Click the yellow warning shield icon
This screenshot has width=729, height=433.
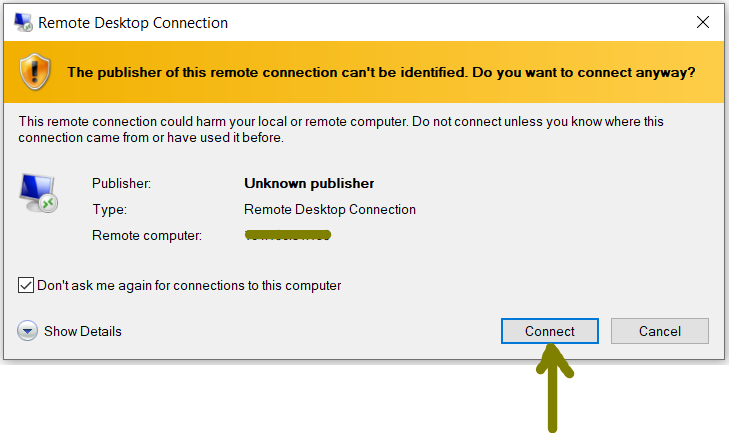click(35, 72)
